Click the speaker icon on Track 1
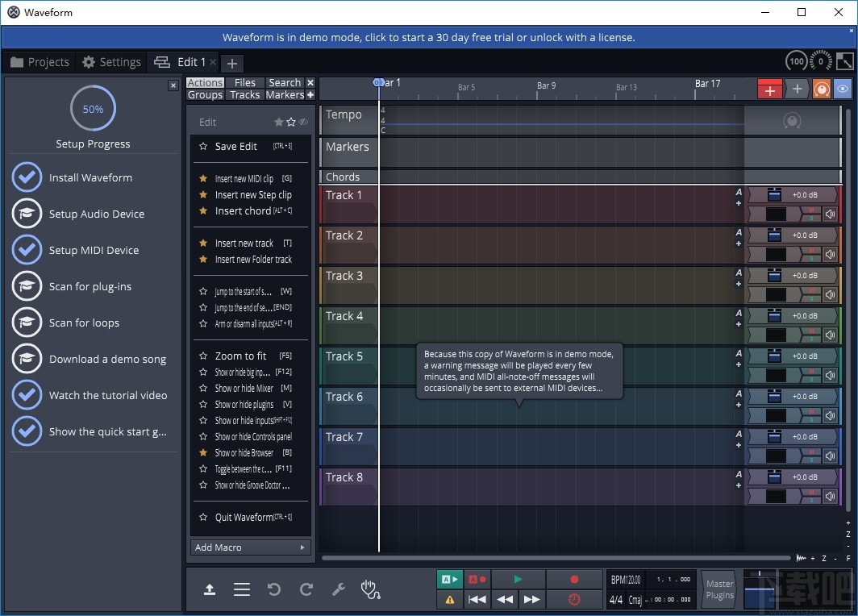The width and height of the screenshot is (858, 616). (830, 214)
